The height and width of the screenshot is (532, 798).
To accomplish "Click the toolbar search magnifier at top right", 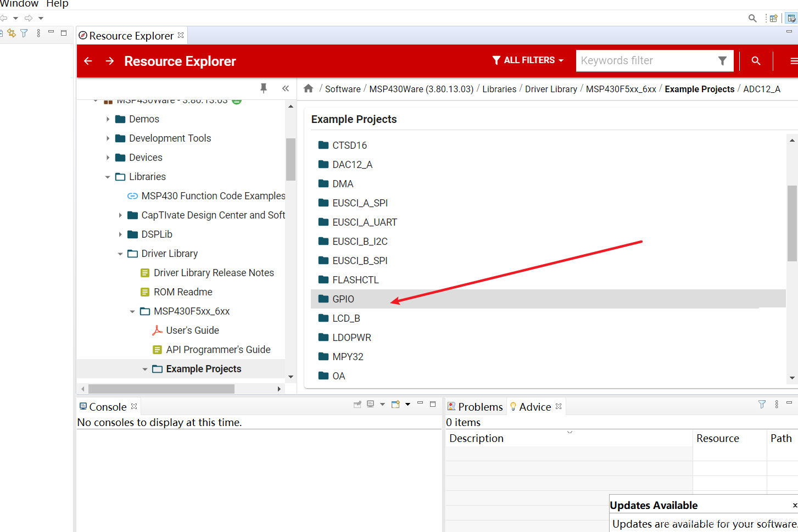I will pyautogui.click(x=752, y=18).
